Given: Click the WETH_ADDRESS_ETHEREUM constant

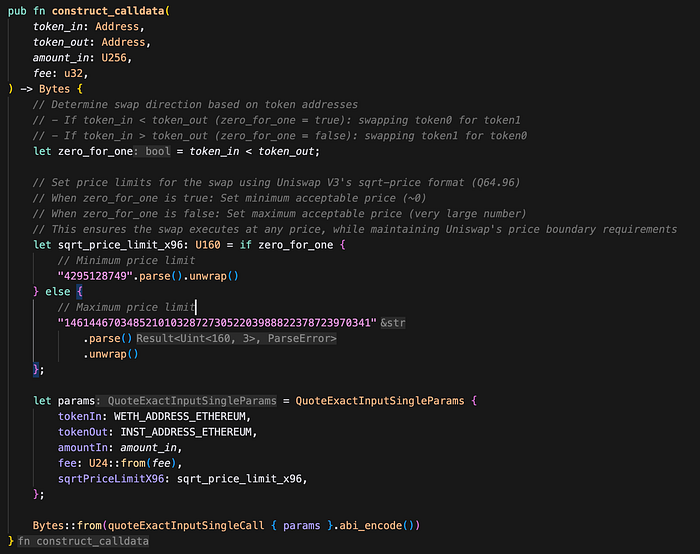Looking at the screenshot, I should (x=178, y=416).
